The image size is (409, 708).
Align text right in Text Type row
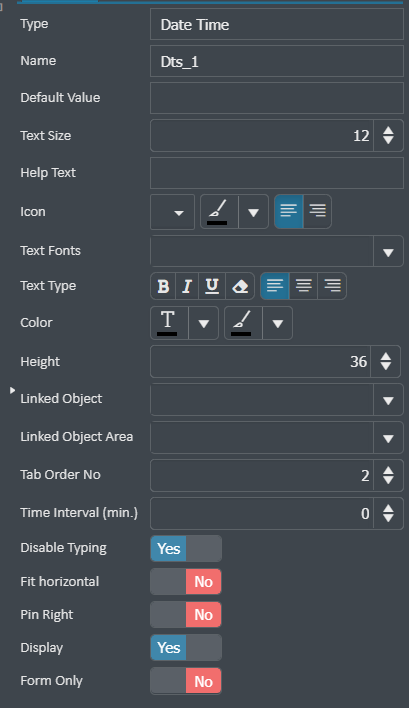pos(332,286)
